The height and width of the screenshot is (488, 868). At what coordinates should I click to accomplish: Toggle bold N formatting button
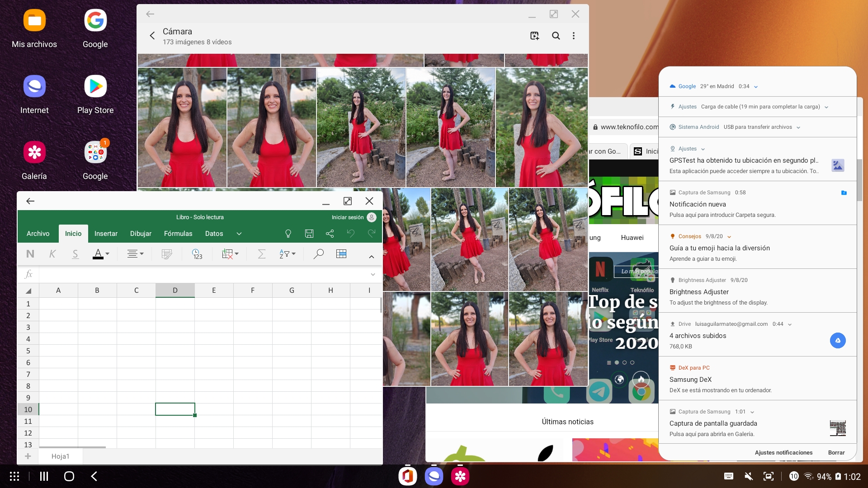[30, 254]
